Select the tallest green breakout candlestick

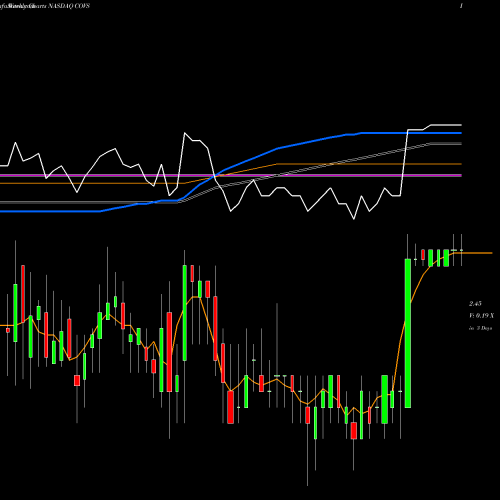tap(408, 333)
